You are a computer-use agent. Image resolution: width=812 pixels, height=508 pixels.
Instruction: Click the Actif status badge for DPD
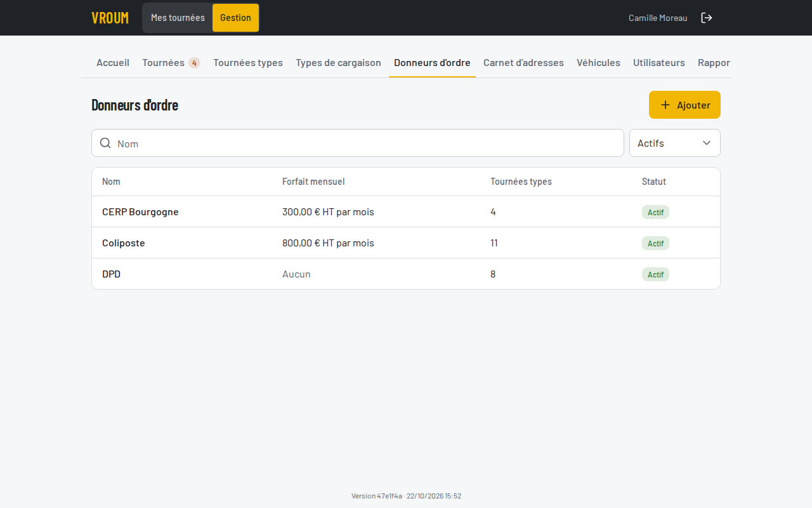(655, 274)
